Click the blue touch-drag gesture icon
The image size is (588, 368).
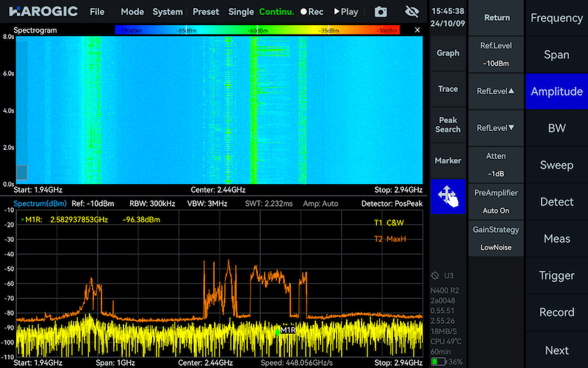[x=448, y=197]
